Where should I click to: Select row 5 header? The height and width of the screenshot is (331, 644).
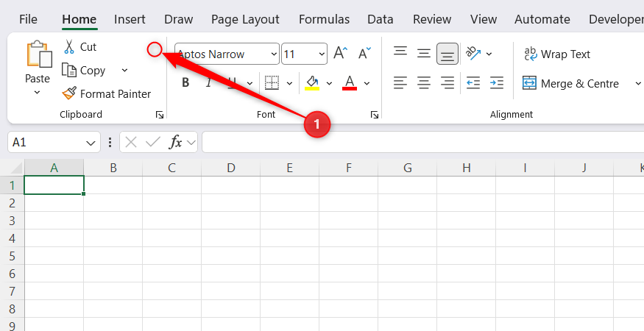point(13,256)
